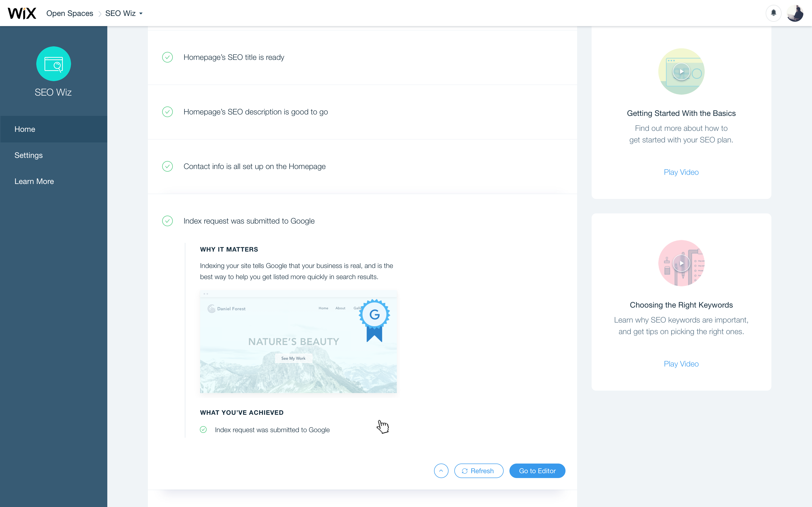Go to Open Spaces in the breadcrumb
This screenshot has height=507, width=812.
click(x=69, y=14)
